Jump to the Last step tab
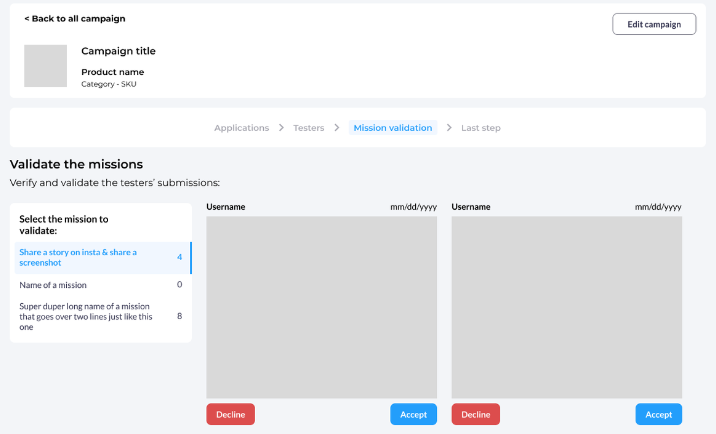Screen dimensions: 716x434 coord(480,128)
